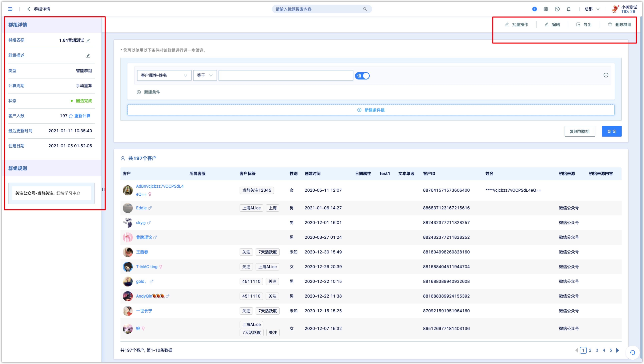
Task: Click the avatar of Eddie
Action: pyautogui.click(x=127, y=208)
